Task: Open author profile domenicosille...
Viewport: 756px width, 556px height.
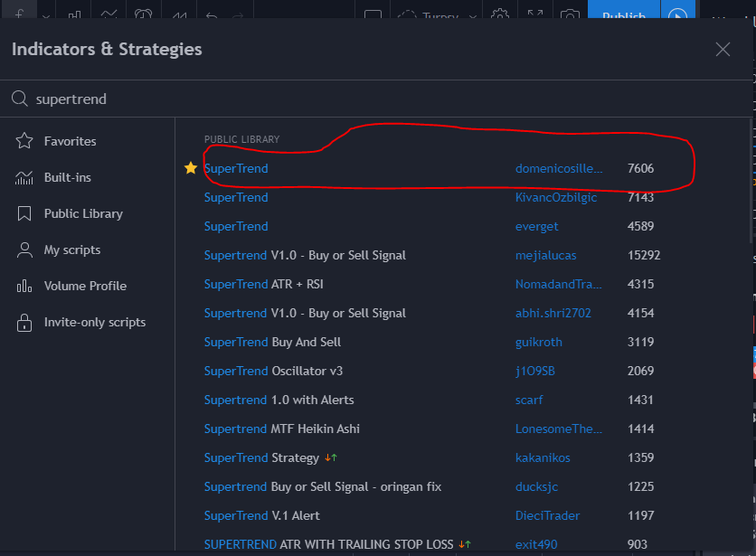Action: click(x=558, y=168)
